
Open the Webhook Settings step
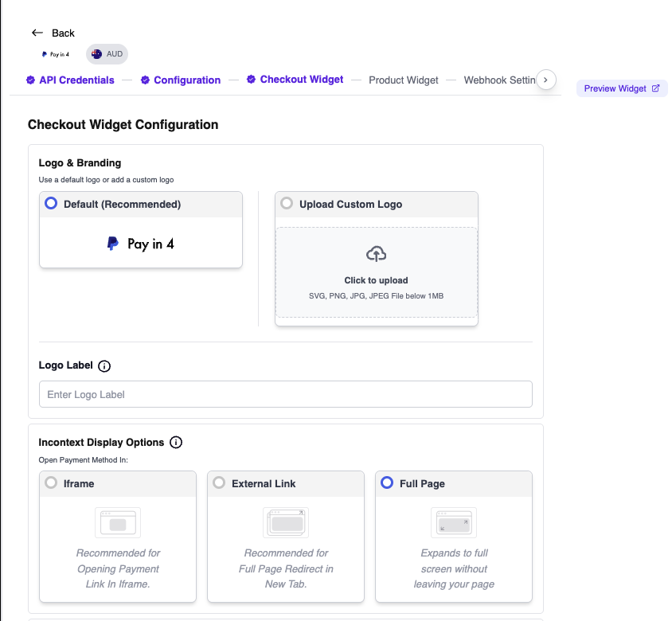pyautogui.click(x=499, y=80)
